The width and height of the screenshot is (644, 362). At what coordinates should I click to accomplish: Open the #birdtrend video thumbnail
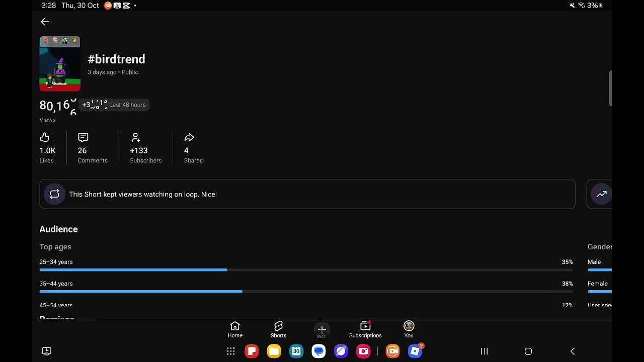point(60,64)
